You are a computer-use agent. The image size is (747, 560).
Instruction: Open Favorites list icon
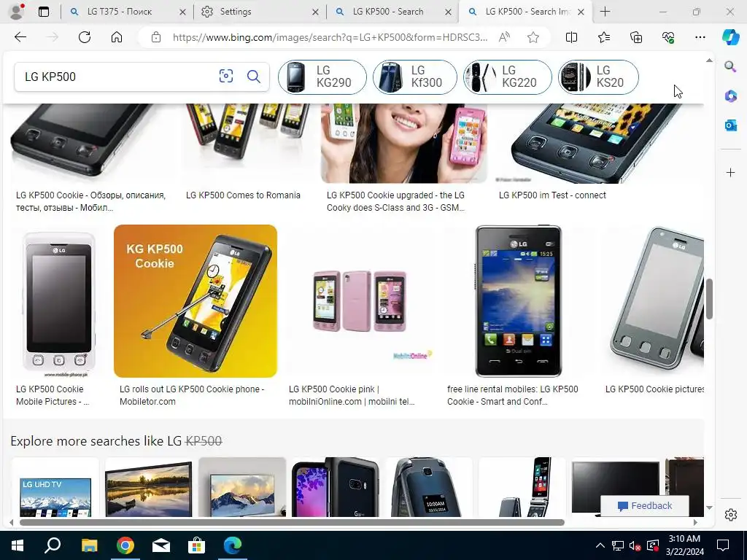coord(603,37)
